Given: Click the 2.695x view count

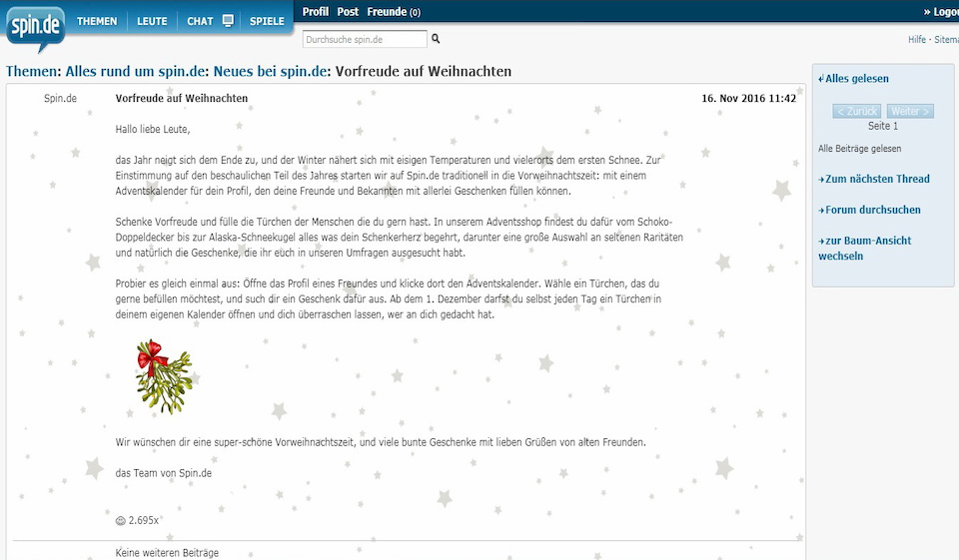Looking at the screenshot, I should coord(144,521).
